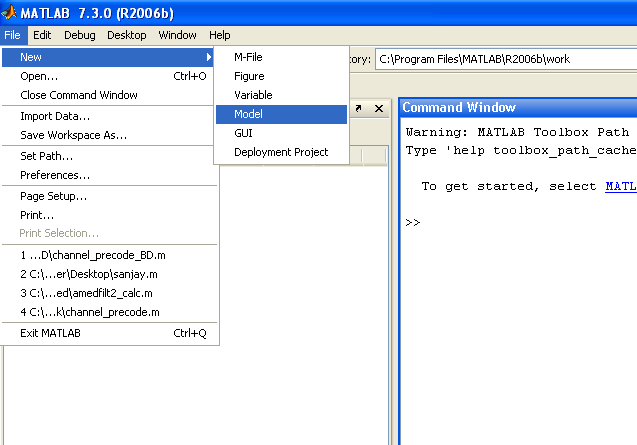Open the Edit menu
The height and width of the screenshot is (445, 637).
click(42, 35)
